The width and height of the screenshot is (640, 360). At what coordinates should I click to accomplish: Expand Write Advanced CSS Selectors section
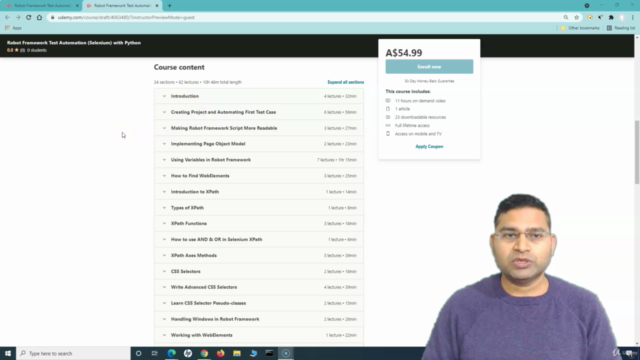click(x=259, y=287)
